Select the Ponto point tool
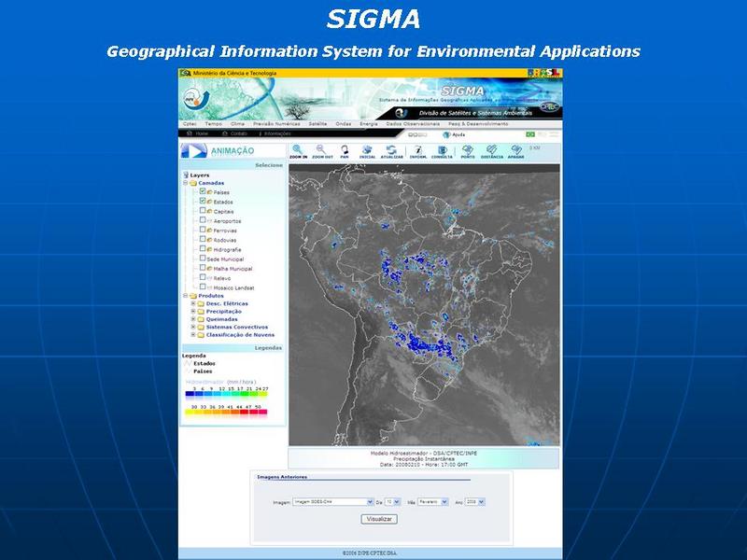This screenshot has height=560, width=747. tap(468, 152)
